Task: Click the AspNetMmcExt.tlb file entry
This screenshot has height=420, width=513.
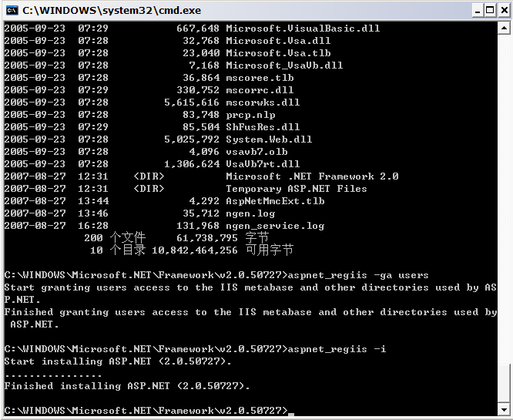Action: [x=275, y=201]
